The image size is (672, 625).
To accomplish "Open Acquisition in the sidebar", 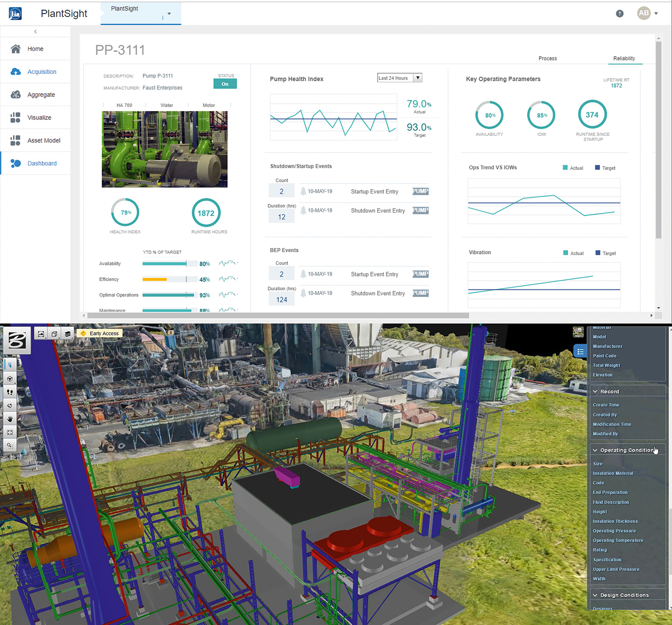I will click(36, 72).
